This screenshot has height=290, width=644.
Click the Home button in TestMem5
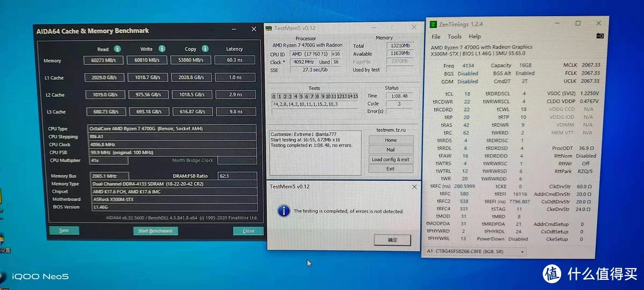(x=391, y=140)
